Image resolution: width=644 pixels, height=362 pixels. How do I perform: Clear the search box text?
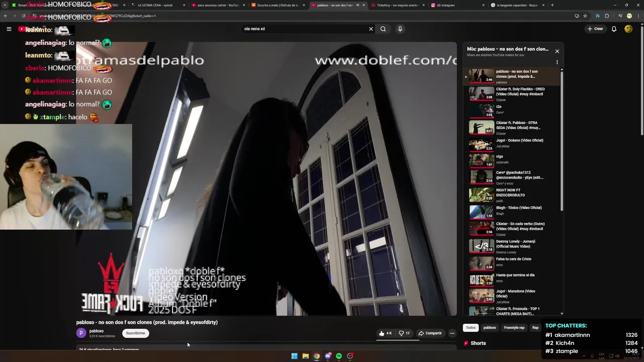[x=371, y=29]
